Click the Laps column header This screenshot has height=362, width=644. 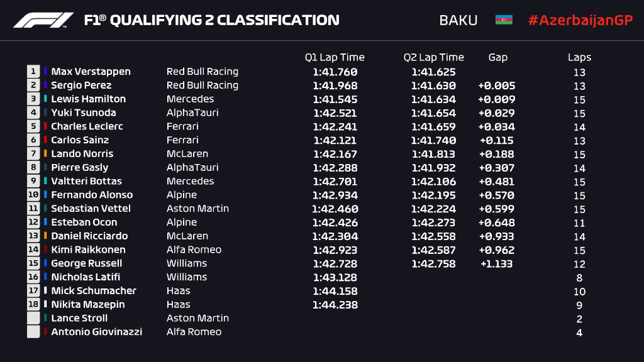coord(579,57)
